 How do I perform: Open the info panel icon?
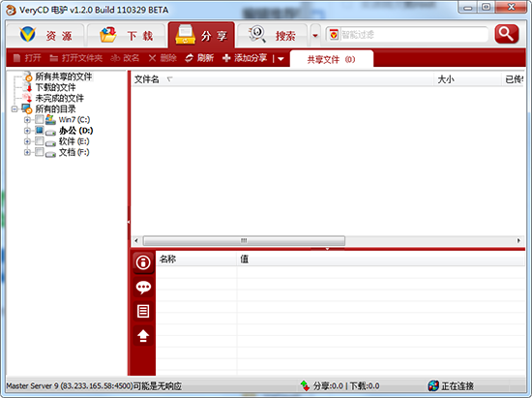(143, 262)
